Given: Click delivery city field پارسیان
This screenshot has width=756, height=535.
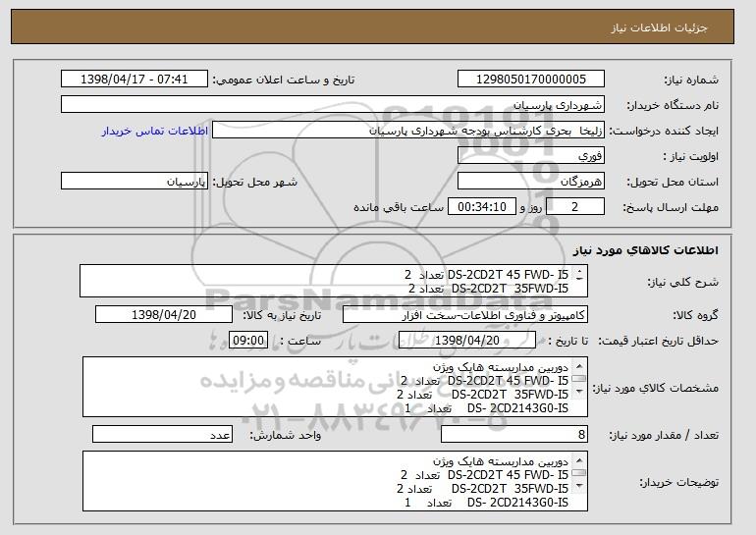Looking at the screenshot, I should point(135,182).
